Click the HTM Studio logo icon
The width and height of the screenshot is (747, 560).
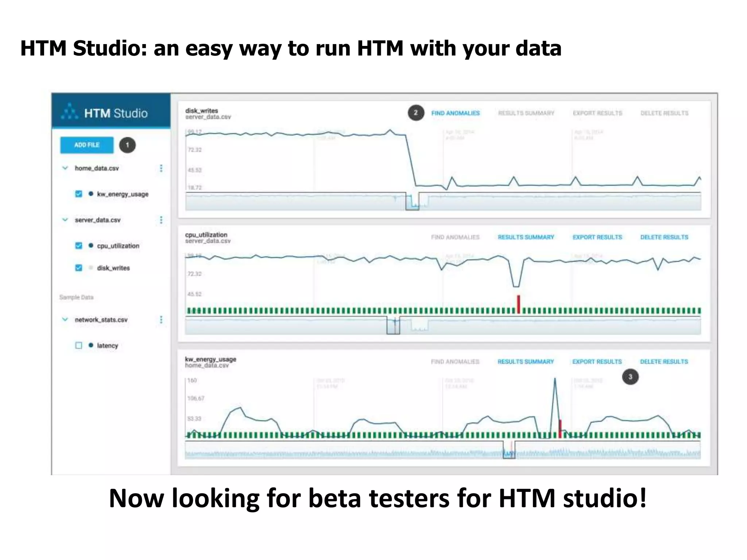coord(69,111)
